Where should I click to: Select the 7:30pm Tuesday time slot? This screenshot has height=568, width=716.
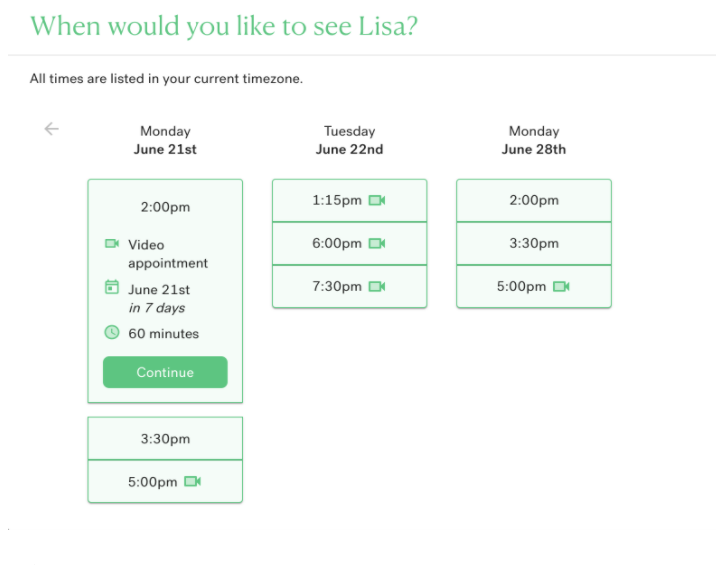tap(349, 286)
